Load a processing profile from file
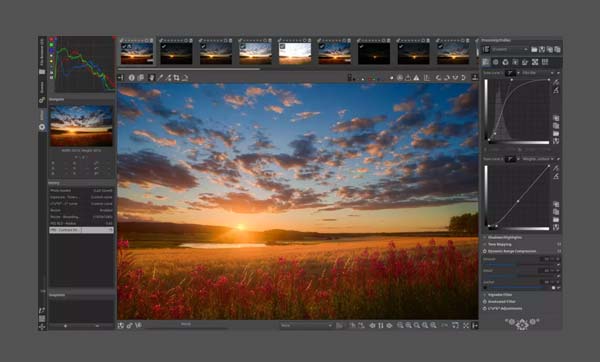The height and width of the screenshot is (362, 600). tap(534, 49)
